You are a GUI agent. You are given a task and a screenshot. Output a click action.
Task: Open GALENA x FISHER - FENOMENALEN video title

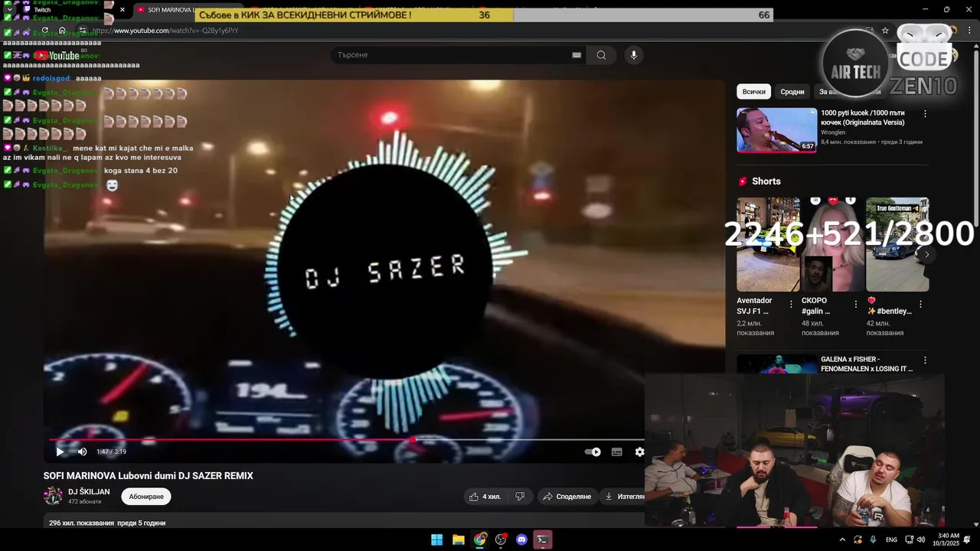[x=867, y=364]
